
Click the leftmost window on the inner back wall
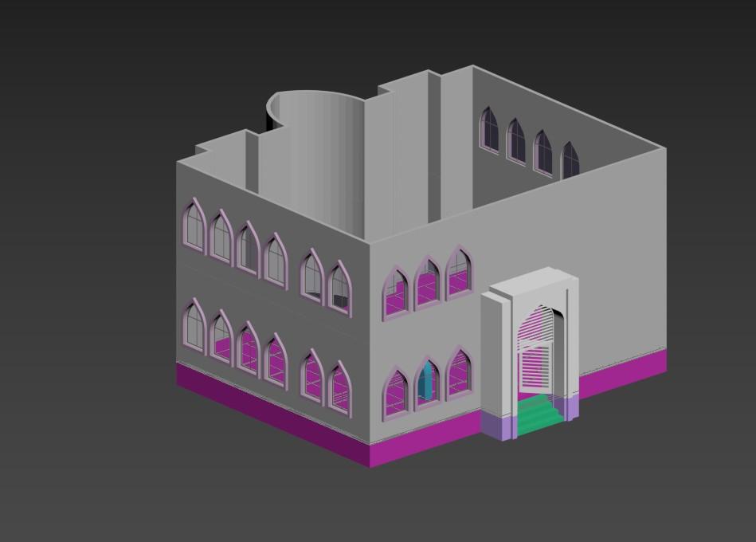pyautogui.click(x=489, y=129)
